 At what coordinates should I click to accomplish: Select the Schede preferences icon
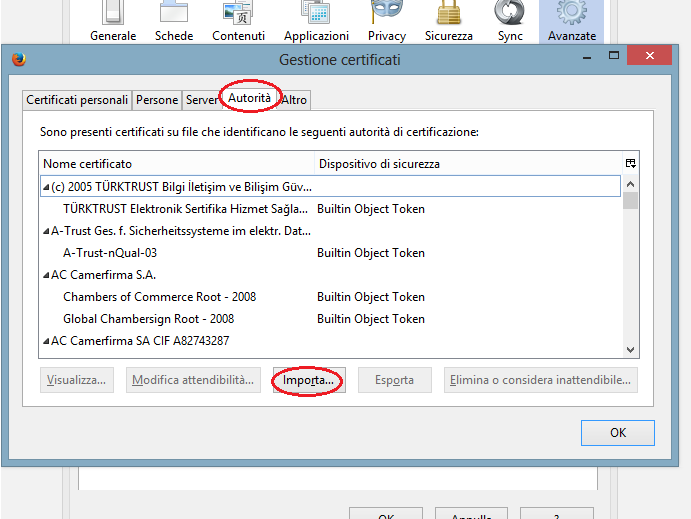pyautogui.click(x=174, y=14)
